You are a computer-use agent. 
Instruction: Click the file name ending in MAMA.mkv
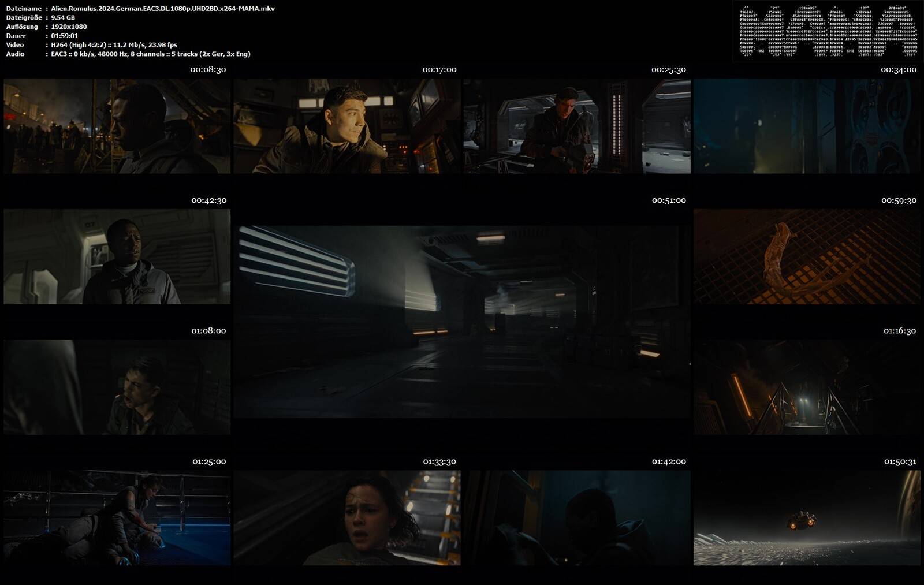[x=163, y=9]
